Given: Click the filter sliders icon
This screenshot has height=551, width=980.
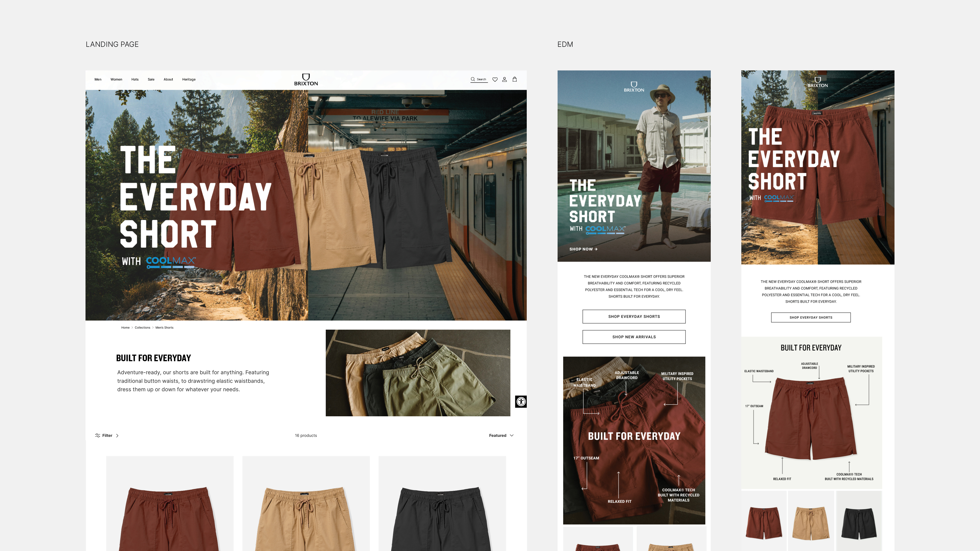Looking at the screenshot, I should tap(98, 435).
